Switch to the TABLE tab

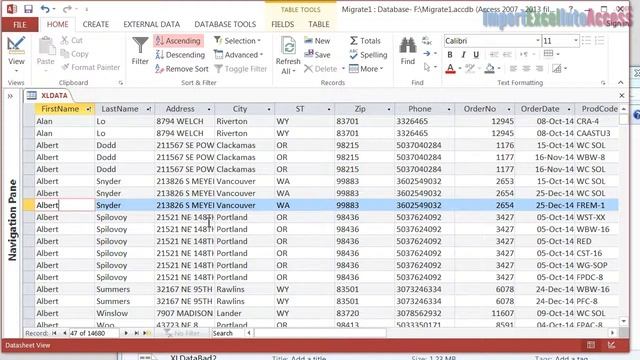[x=319, y=24]
